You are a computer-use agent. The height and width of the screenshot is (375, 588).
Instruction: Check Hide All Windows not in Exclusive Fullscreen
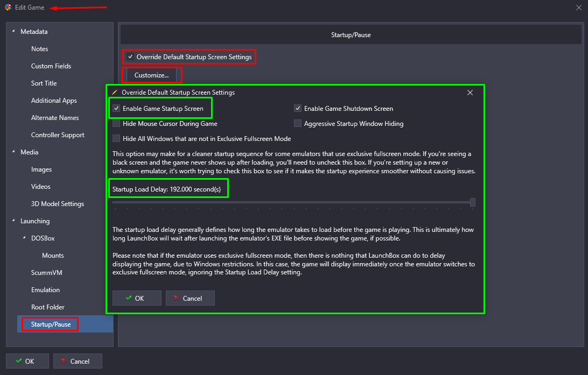coord(116,139)
